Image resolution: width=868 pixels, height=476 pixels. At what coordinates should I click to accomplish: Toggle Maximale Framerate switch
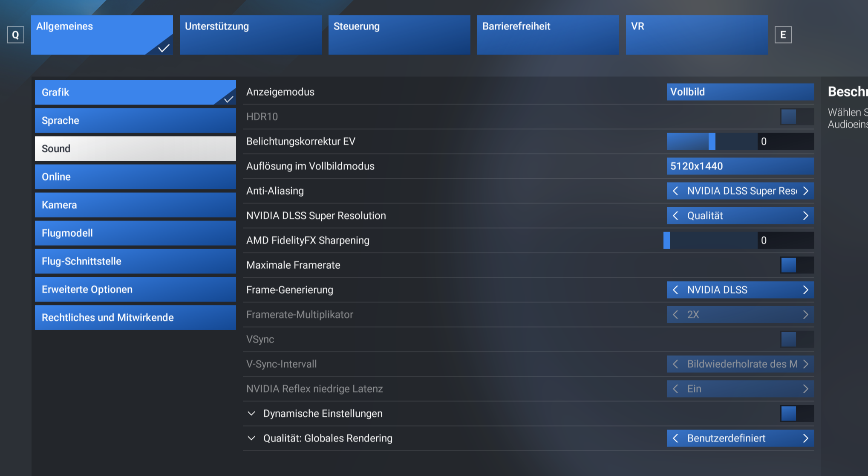(x=796, y=265)
